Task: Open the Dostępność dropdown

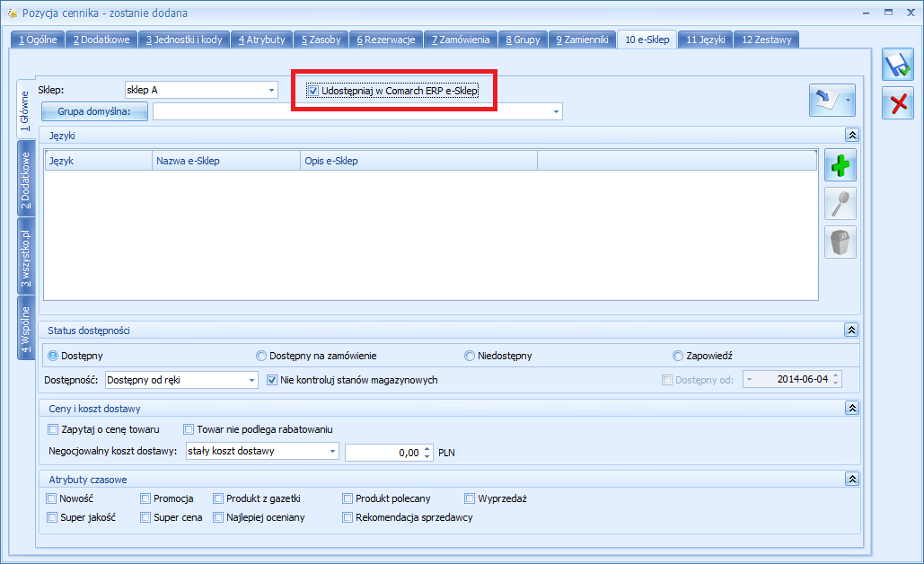Action: 251,380
